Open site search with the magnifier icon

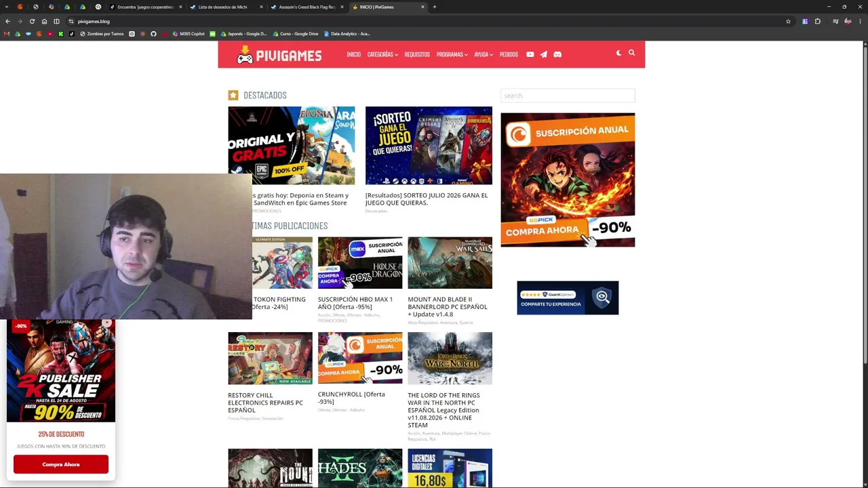pyautogui.click(x=631, y=53)
